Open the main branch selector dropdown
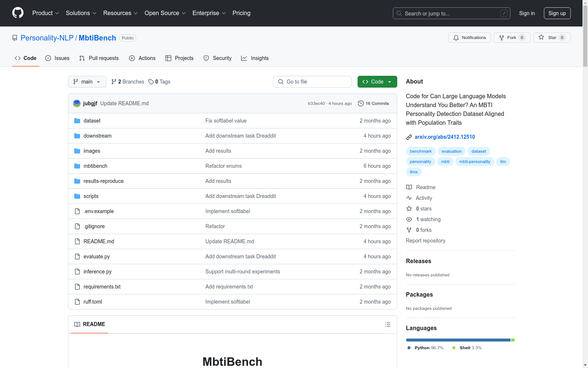Viewport: 588px width, 368px height. point(87,82)
